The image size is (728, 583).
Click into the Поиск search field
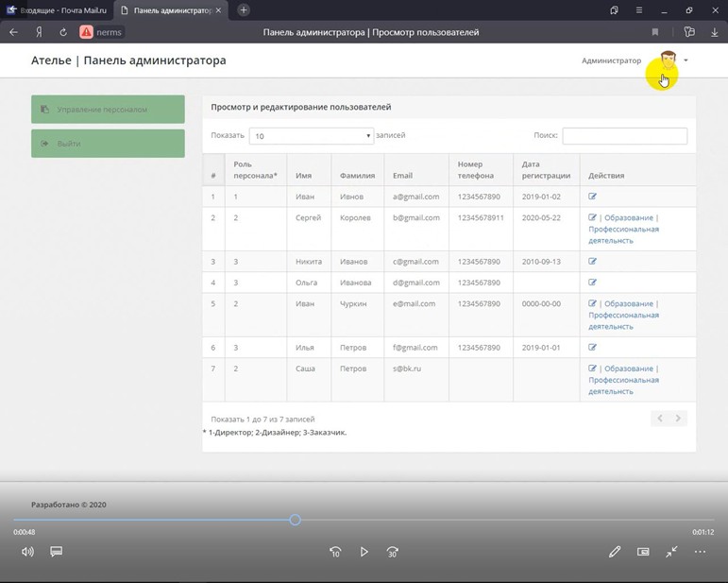pyautogui.click(x=624, y=136)
